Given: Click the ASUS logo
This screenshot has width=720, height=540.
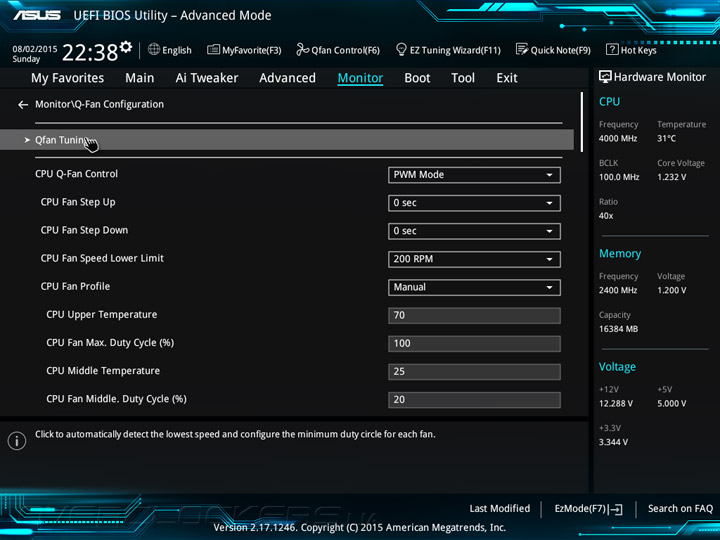Looking at the screenshot, I should (x=37, y=15).
